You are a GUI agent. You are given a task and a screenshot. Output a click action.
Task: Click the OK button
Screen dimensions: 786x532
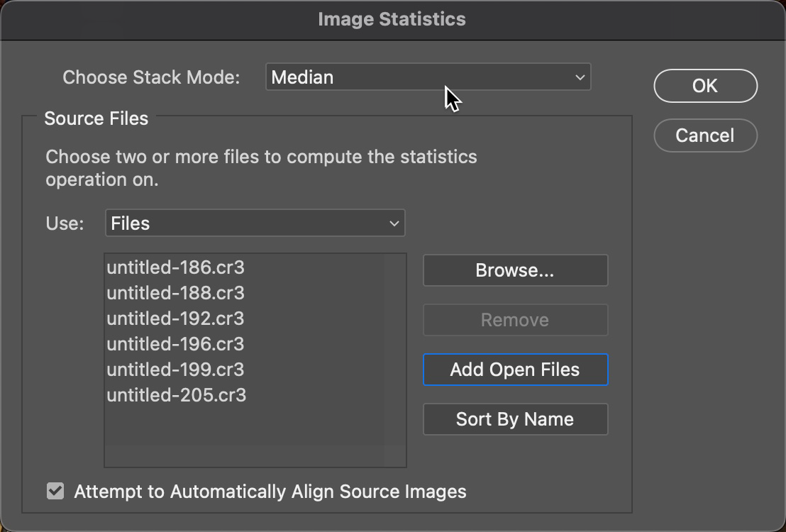705,86
